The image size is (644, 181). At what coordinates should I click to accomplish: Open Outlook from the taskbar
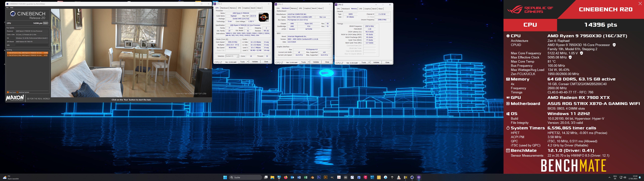tap(292, 177)
